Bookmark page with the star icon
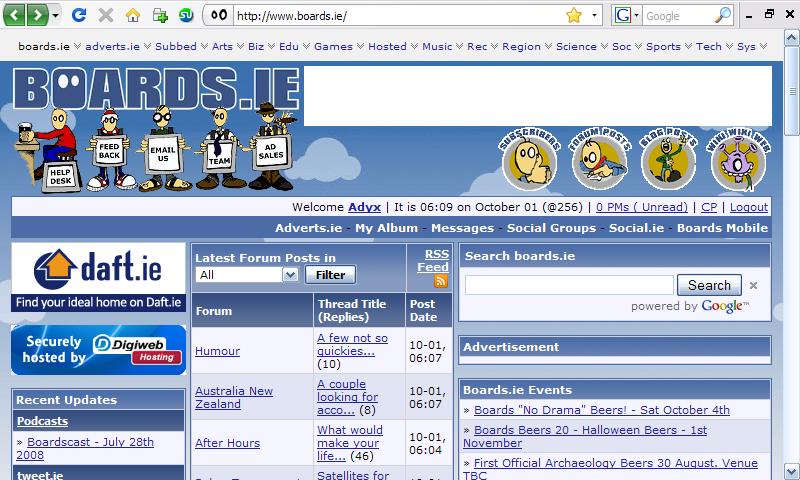 pos(574,15)
